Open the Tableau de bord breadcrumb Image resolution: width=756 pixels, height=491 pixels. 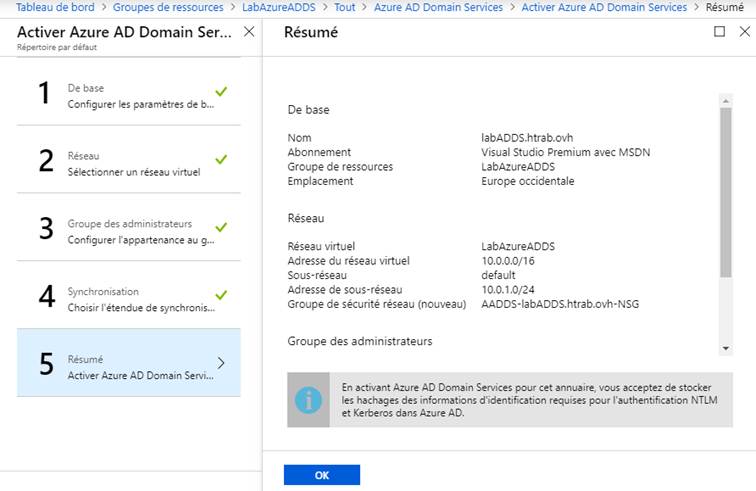click(55, 7)
